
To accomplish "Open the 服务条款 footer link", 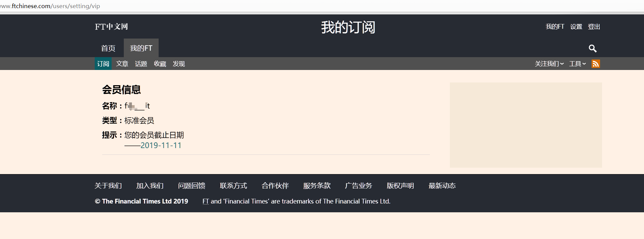I will coord(317,186).
